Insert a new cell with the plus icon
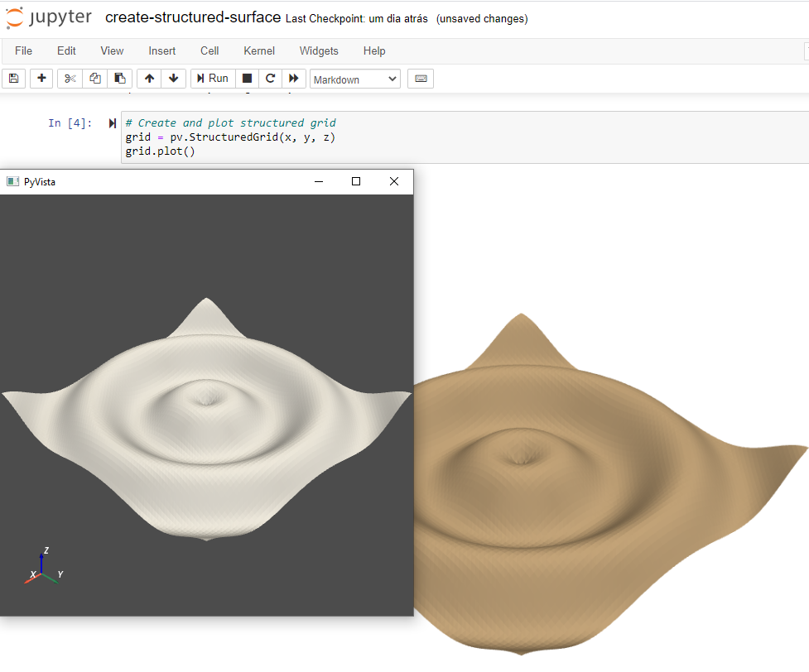The height and width of the screenshot is (672, 809). pos(41,78)
